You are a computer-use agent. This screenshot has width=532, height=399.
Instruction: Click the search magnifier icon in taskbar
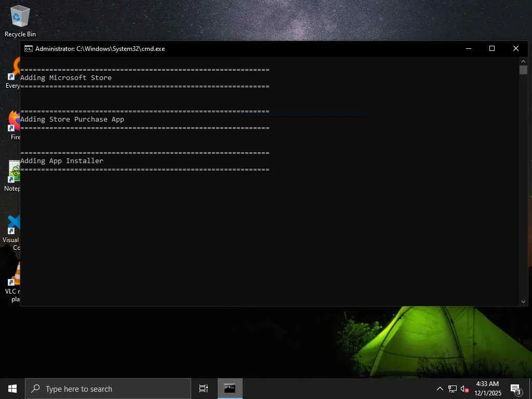click(35, 389)
